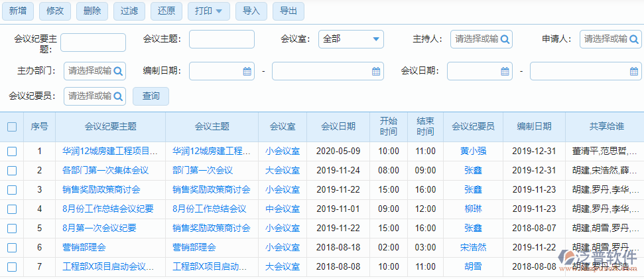Click the search icon in 主持人 field

(x=505, y=39)
